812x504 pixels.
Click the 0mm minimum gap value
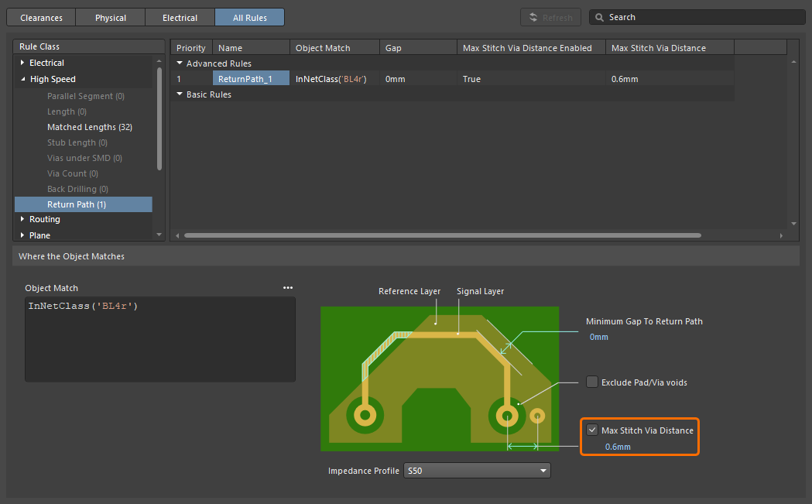[x=599, y=337]
